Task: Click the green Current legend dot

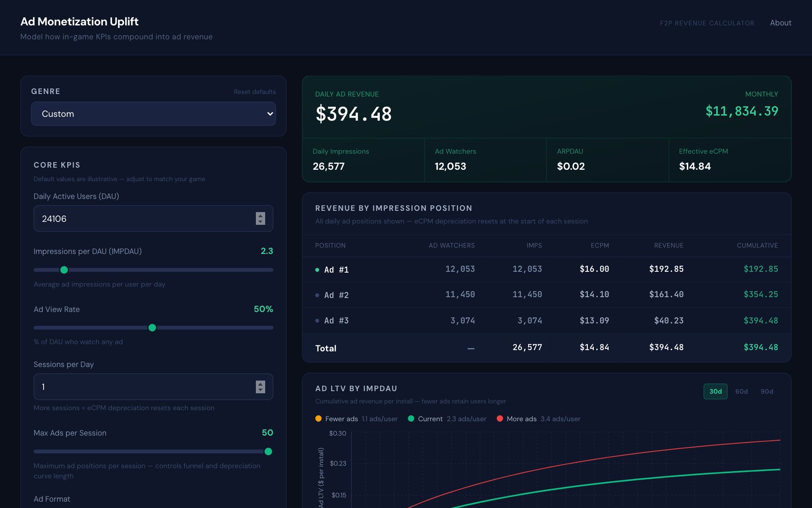Action: pyautogui.click(x=411, y=419)
